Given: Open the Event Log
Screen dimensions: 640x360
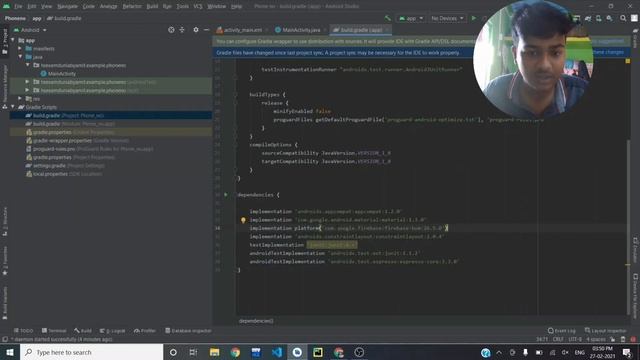Looking at the screenshot, I should coord(562,331).
